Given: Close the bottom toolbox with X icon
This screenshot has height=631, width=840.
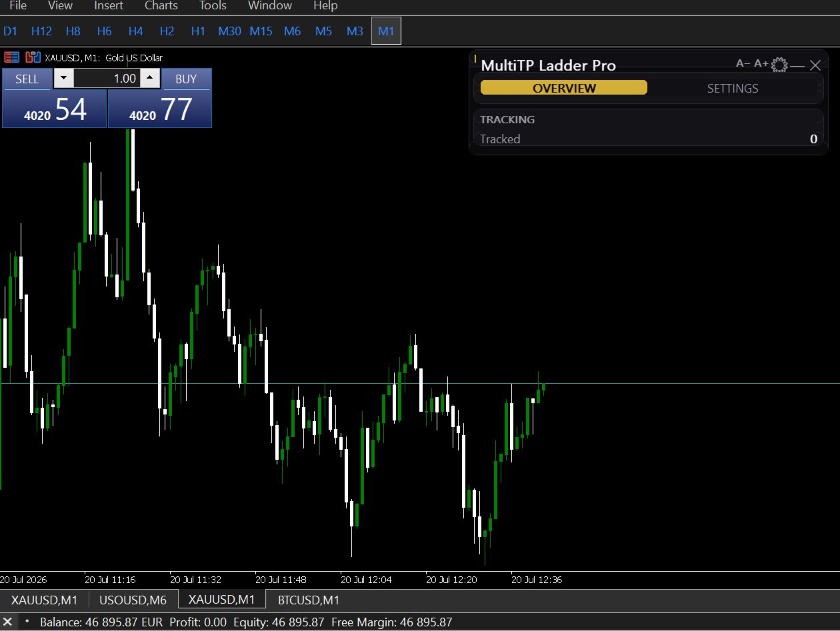Looking at the screenshot, I should [8, 622].
